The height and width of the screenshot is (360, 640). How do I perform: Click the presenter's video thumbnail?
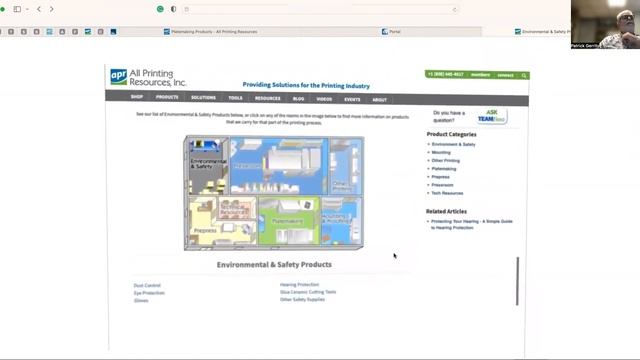point(605,24)
